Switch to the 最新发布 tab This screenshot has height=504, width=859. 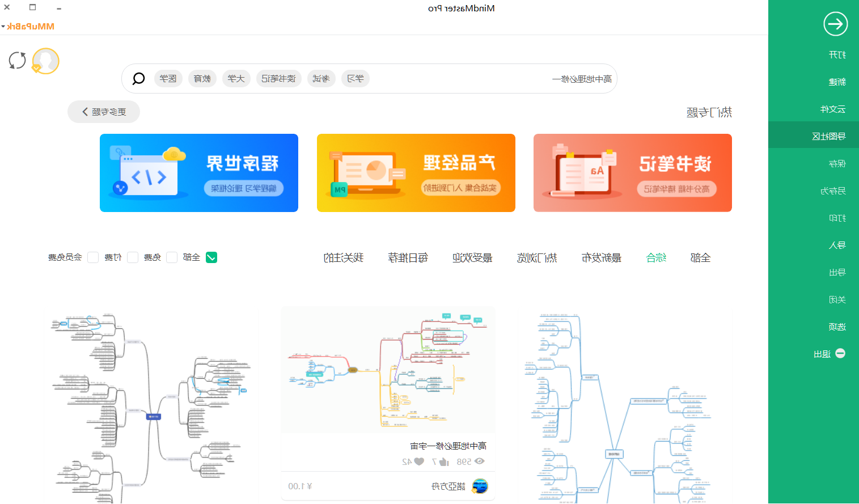(x=602, y=258)
